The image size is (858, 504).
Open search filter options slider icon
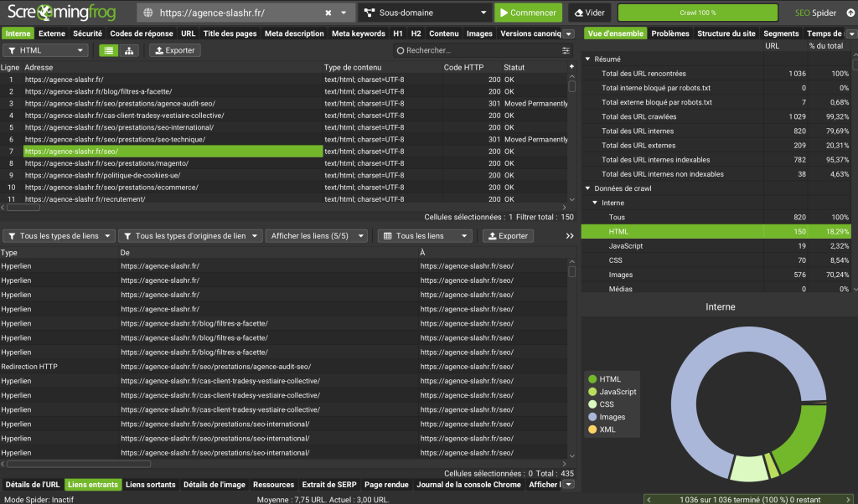(566, 50)
